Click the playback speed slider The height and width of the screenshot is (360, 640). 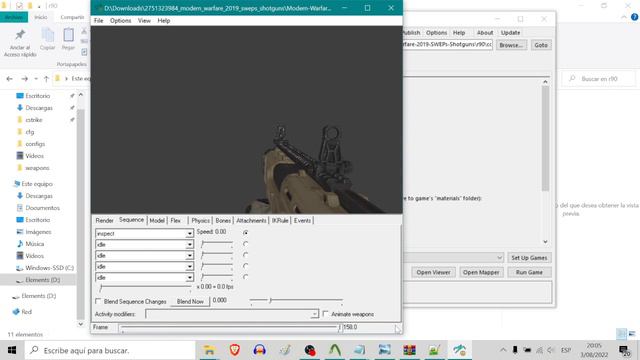(x=145, y=288)
